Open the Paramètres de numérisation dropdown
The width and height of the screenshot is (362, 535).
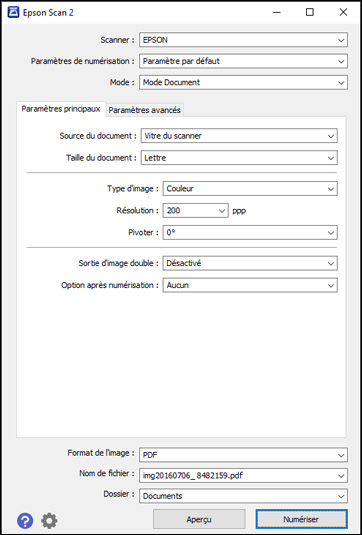[x=244, y=61]
